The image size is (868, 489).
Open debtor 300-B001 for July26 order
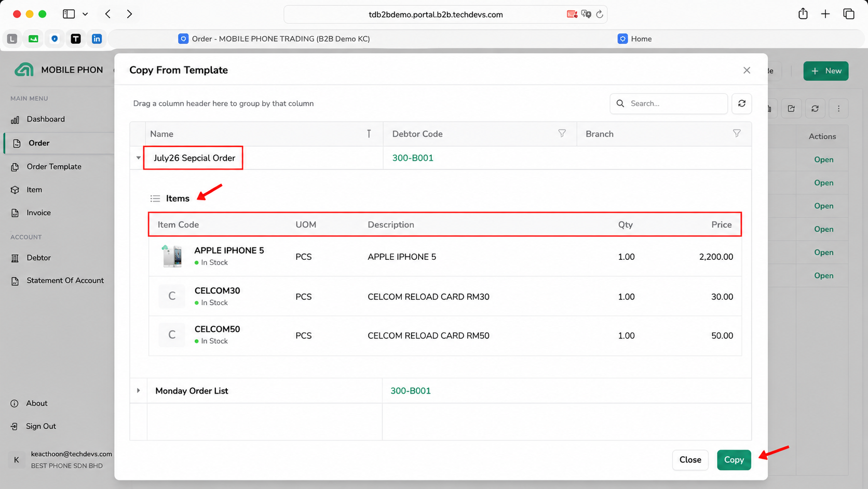pyautogui.click(x=413, y=158)
